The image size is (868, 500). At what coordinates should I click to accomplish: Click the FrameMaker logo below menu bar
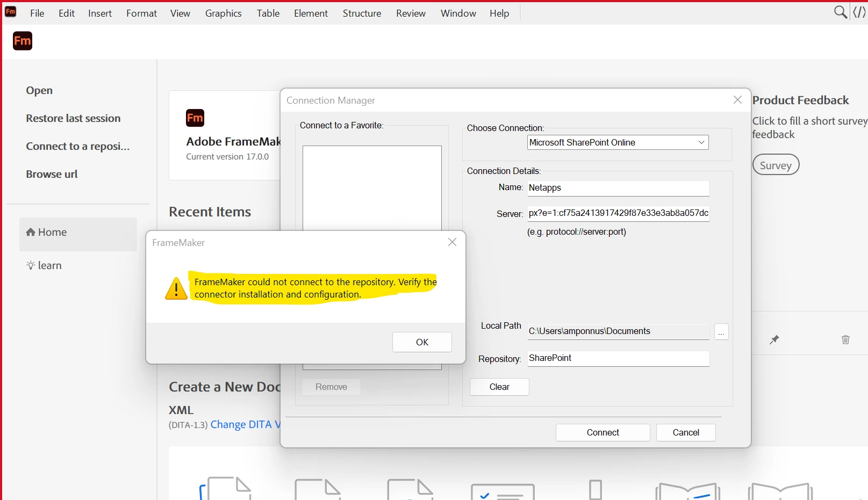pos(23,41)
